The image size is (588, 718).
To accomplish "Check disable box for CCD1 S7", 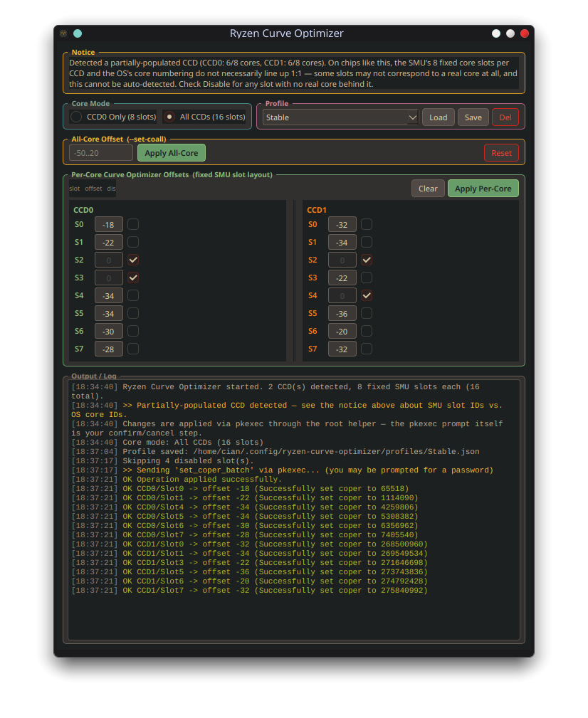I will [x=367, y=349].
